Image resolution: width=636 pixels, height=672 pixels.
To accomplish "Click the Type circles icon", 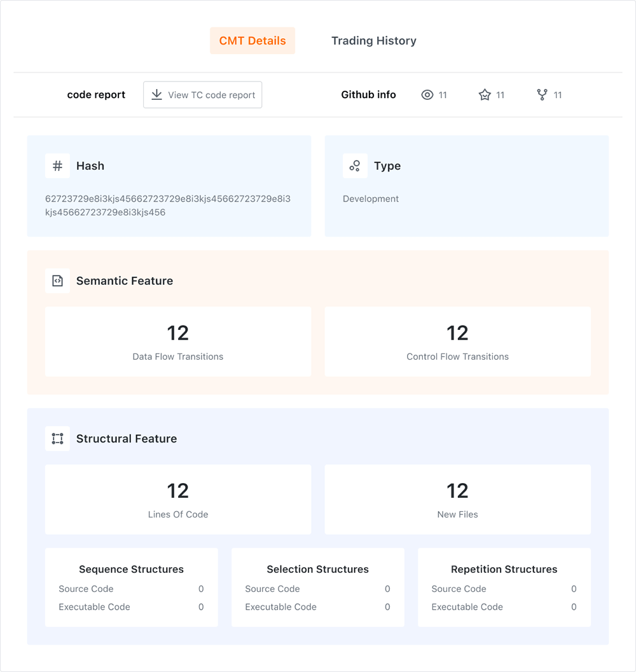I will pos(355,166).
